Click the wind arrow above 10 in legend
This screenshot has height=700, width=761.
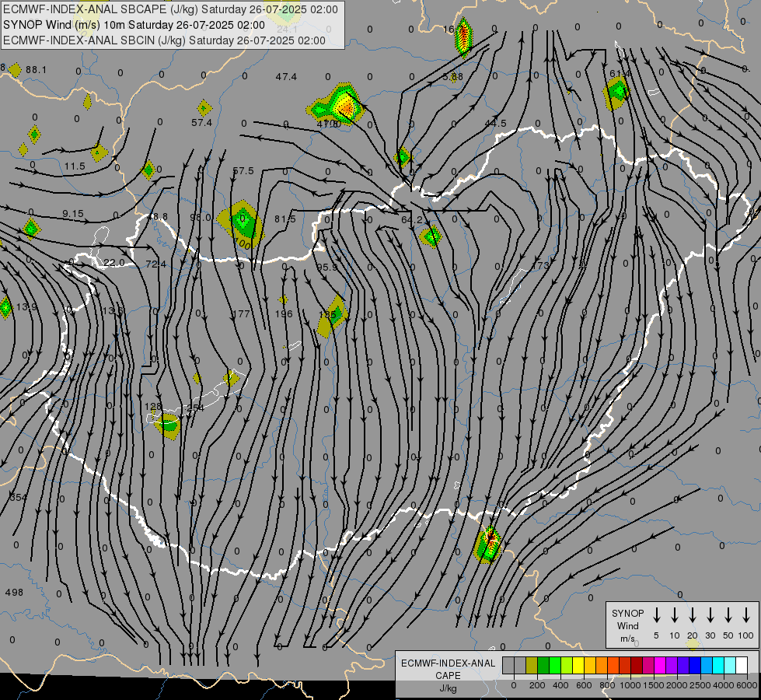click(x=675, y=615)
